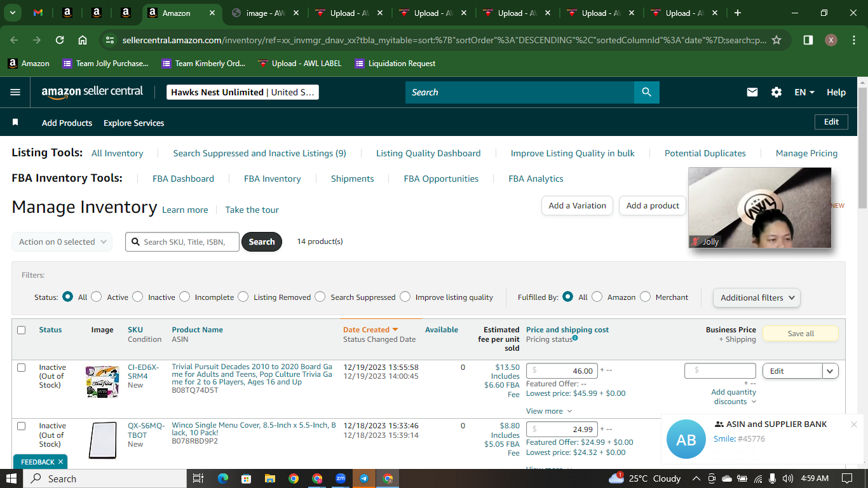Open Microsoft Store from the taskbar
This screenshot has width=868, height=488.
(246, 478)
